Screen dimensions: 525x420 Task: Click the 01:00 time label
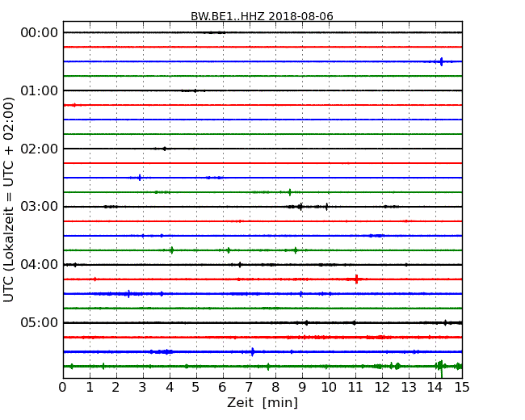[x=40, y=90]
